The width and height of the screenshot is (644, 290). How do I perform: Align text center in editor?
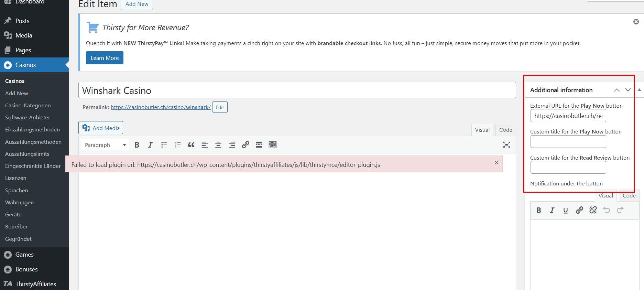218,145
